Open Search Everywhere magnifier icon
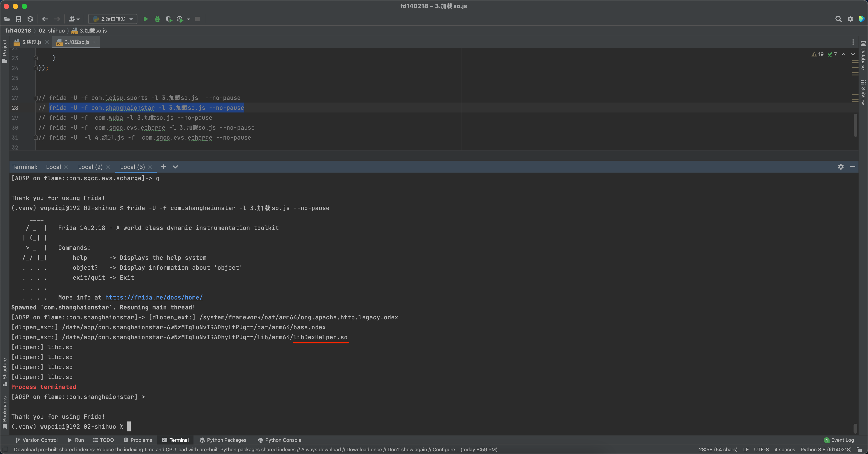The height and width of the screenshot is (454, 868). pyautogui.click(x=838, y=19)
